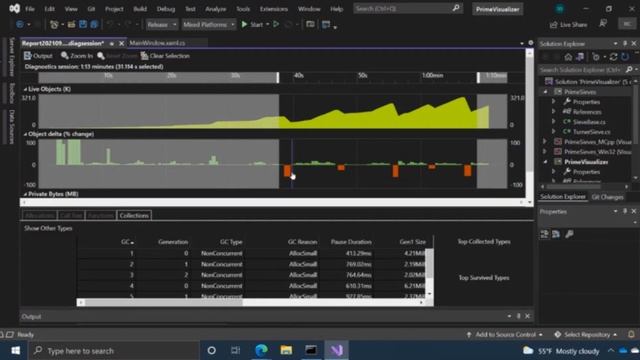Open the Extensions menu
This screenshot has height=360, width=640.
[x=274, y=9]
